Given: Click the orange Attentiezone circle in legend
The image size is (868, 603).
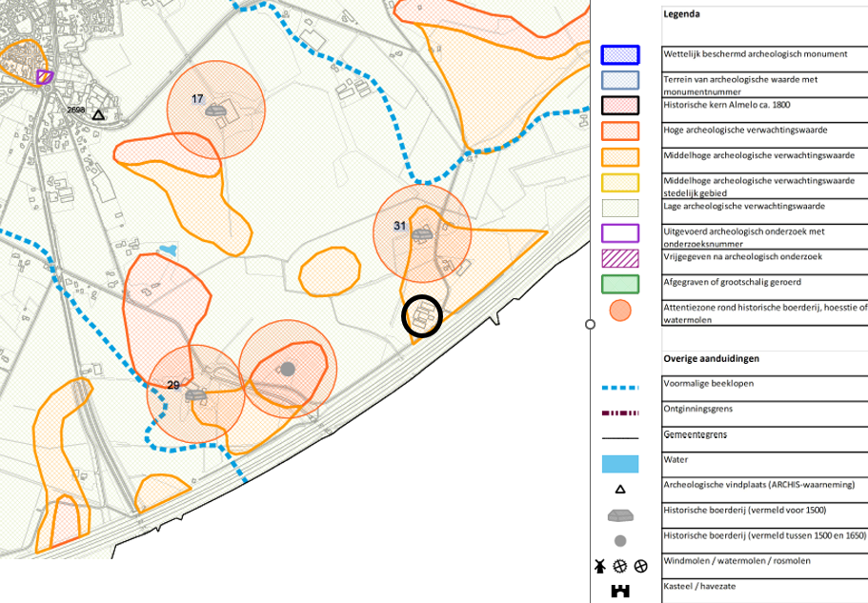Looking at the screenshot, I should click(x=620, y=311).
